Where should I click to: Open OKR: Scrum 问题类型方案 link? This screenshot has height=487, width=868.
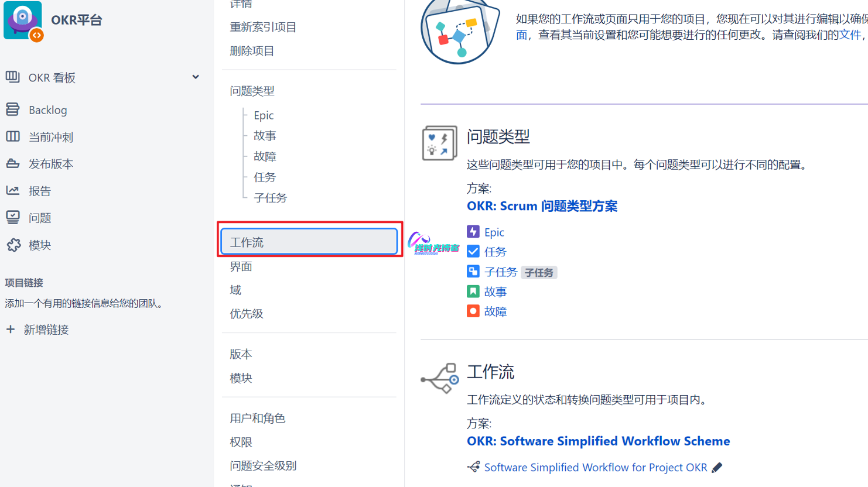pos(542,206)
